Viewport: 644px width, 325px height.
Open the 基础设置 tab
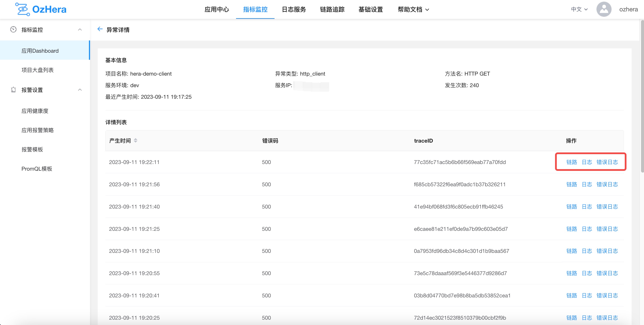(371, 9)
